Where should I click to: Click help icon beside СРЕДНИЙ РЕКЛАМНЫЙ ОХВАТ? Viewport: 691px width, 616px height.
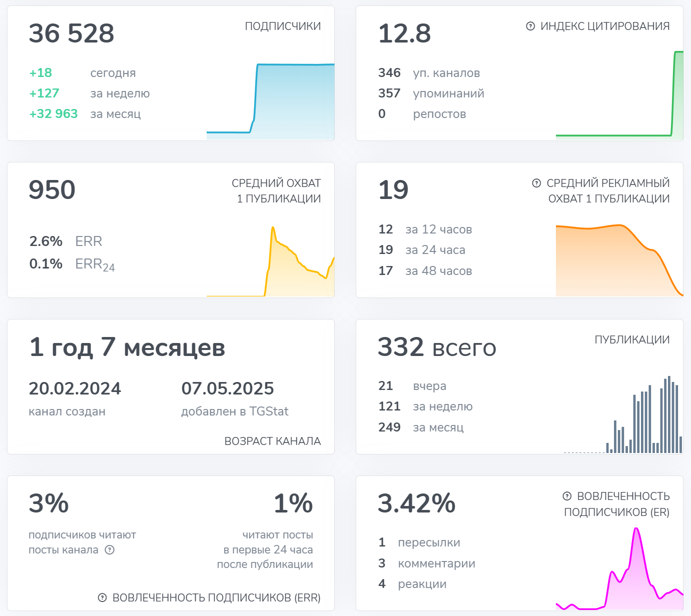click(x=536, y=183)
